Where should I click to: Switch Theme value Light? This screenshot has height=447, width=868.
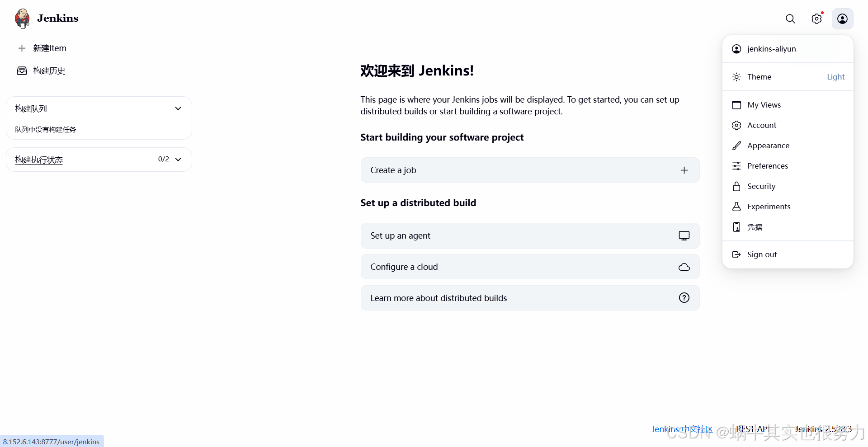tap(835, 77)
